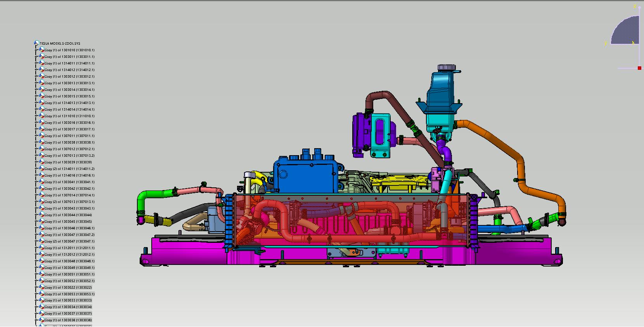Select the label 'Copy (1) of 1303033 (1303033)'
The width and height of the screenshot is (644, 327).
pyautogui.click(x=68, y=300)
